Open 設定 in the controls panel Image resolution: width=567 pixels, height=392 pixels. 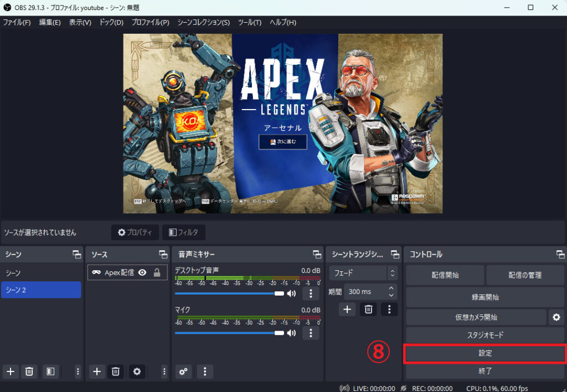click(x=485, y=353)
